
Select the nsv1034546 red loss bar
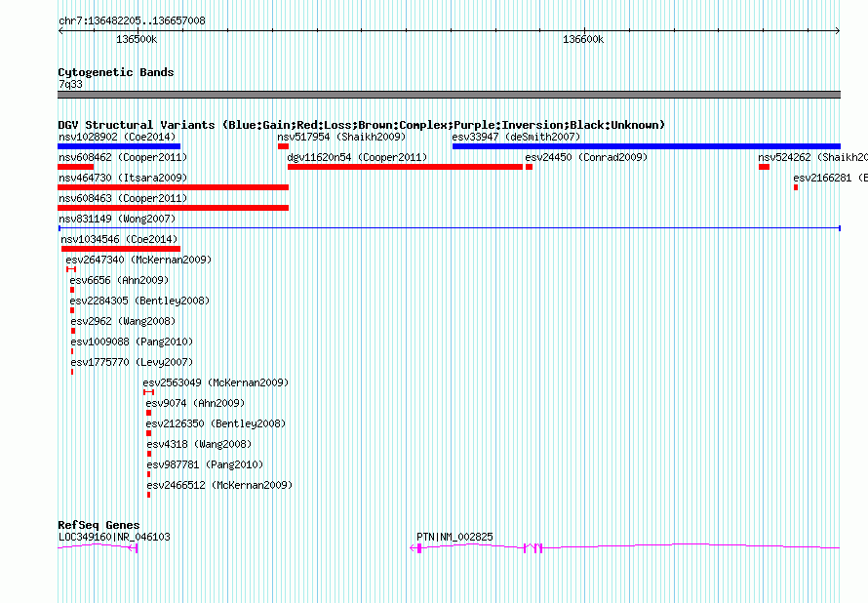(121, 249)
